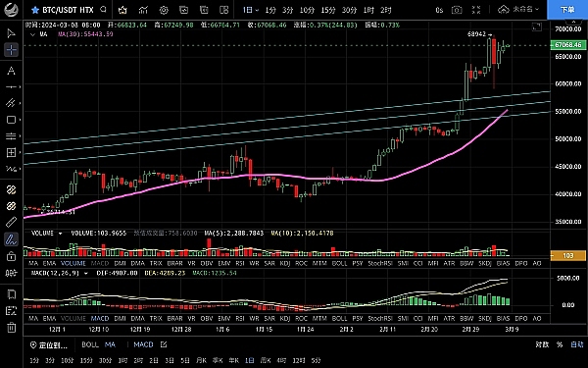The width and height of the screenshot is (588, 368).
Task: Switch to the 15-minute timeframe
Action: (328, 10)
